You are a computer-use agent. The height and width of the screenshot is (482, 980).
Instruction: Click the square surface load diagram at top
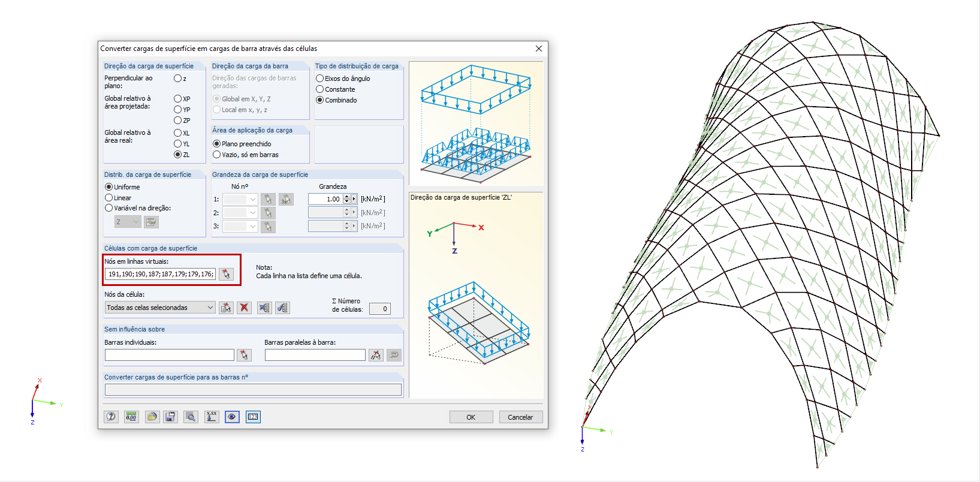point(477,123)
